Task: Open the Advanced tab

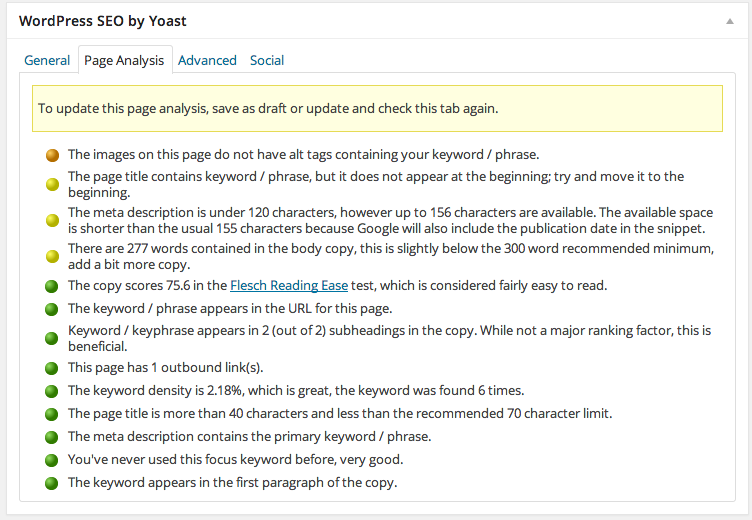Action: pos(207,60)
